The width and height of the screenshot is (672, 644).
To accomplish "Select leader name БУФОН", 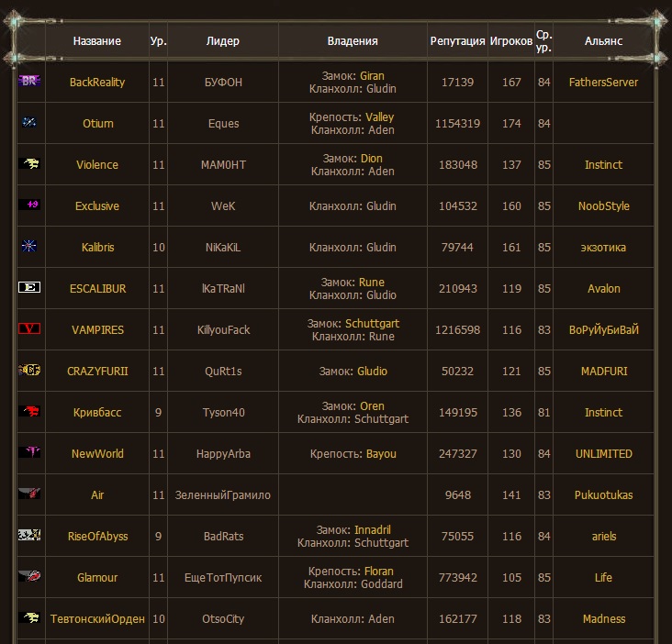I will (223, 83).
